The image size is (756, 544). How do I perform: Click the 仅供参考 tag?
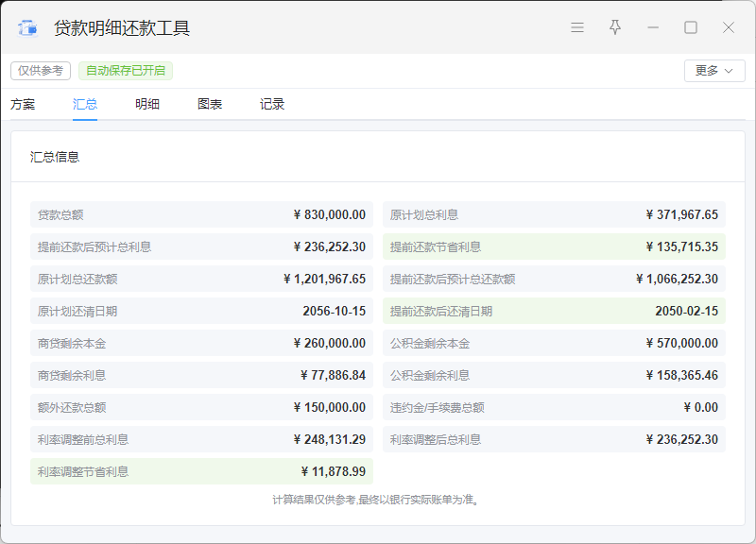pos(41,71)
